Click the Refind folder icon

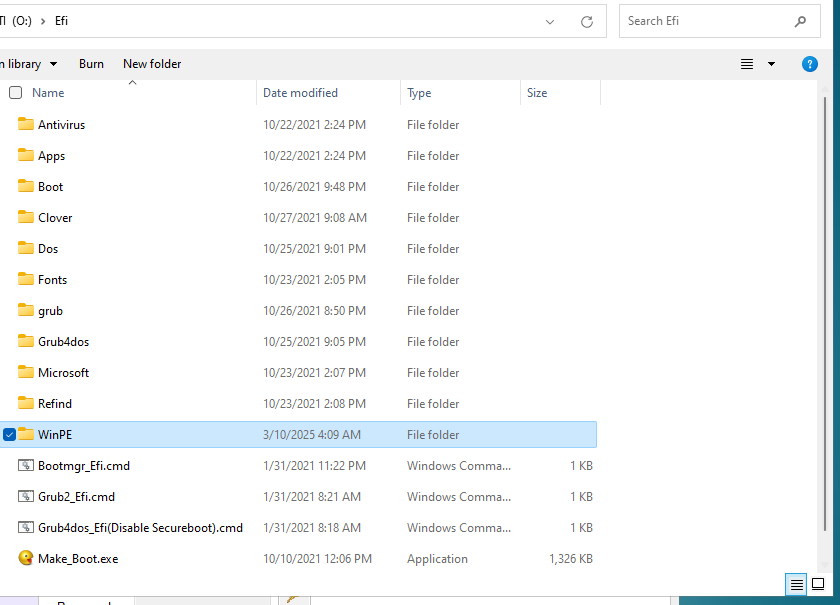pos(26,404)
